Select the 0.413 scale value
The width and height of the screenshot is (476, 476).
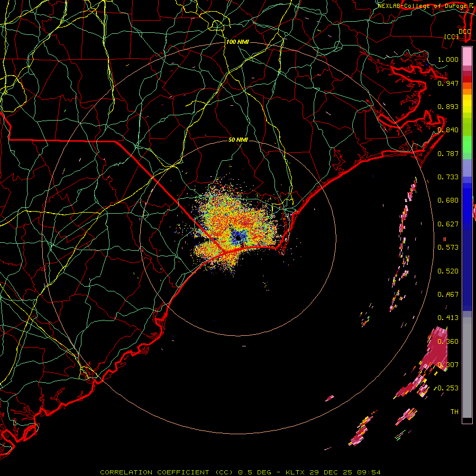(448, 318)
